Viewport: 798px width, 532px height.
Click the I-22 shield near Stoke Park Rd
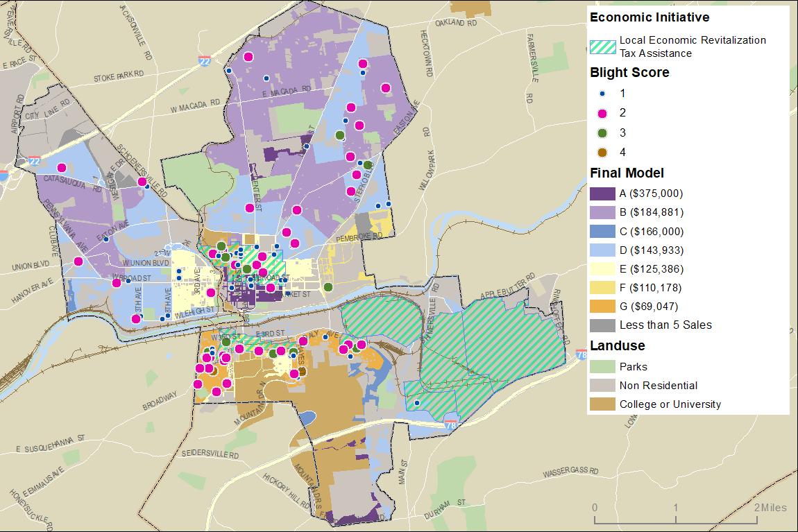click(x=205, y=61)
